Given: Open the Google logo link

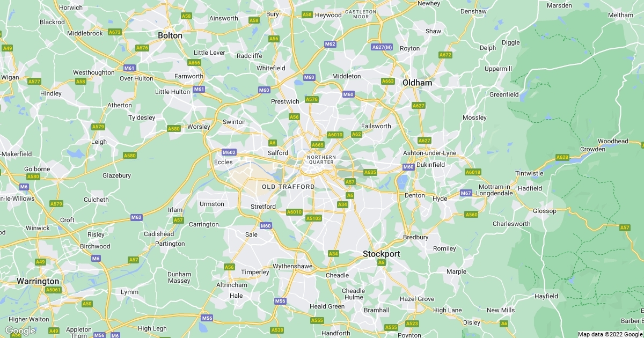Looking at the screenshot, I should (x=20, y=330).
